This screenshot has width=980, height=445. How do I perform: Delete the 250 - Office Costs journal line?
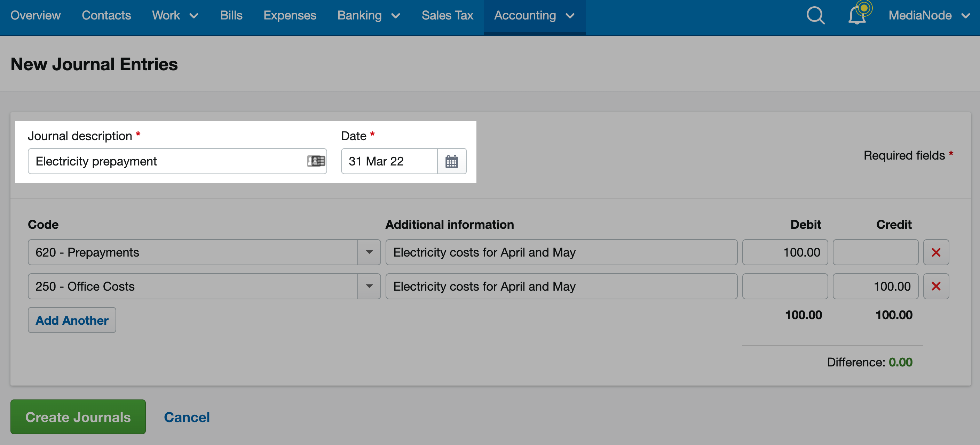click(x=936, y=286)
